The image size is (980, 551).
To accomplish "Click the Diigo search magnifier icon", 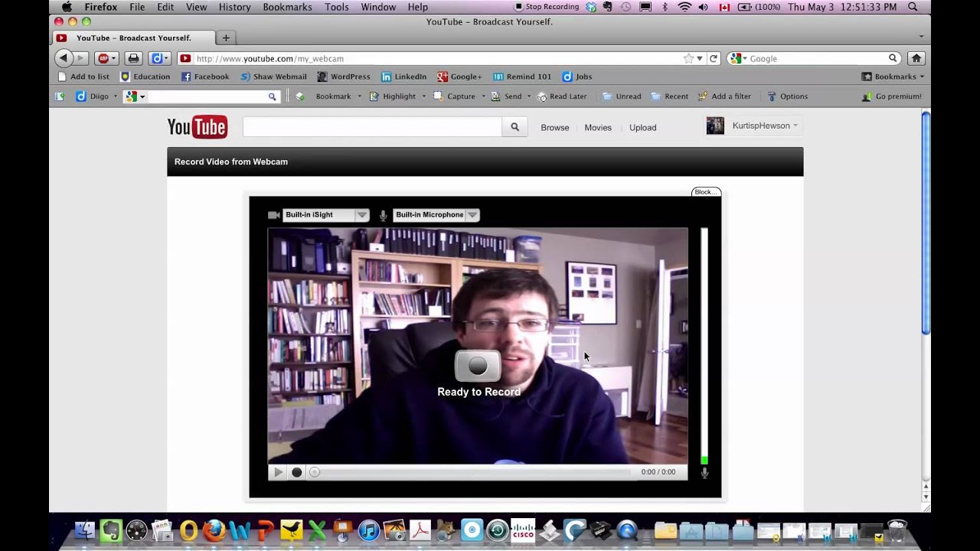I will (x=272, y=96).
